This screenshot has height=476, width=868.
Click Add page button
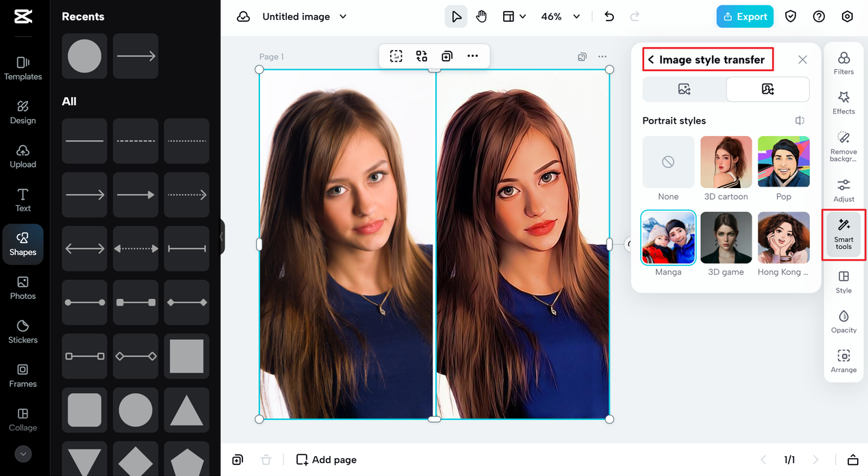click(x=327, y=460)
